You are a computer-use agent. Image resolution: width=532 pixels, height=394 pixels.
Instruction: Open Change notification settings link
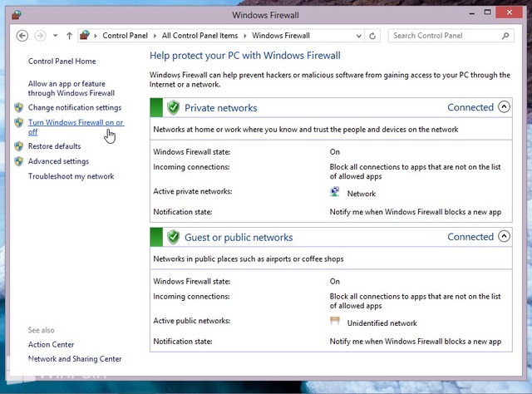coord(75,107)
